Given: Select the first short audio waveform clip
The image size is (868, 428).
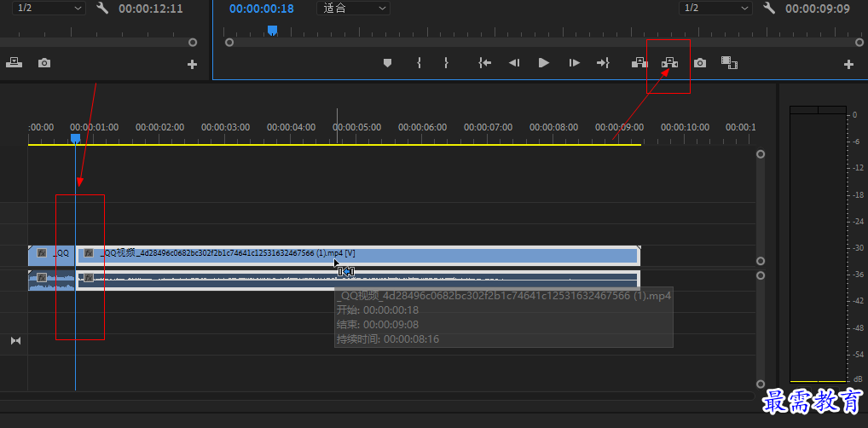Looking at the screenshot, I should click(x=51, y=281).
